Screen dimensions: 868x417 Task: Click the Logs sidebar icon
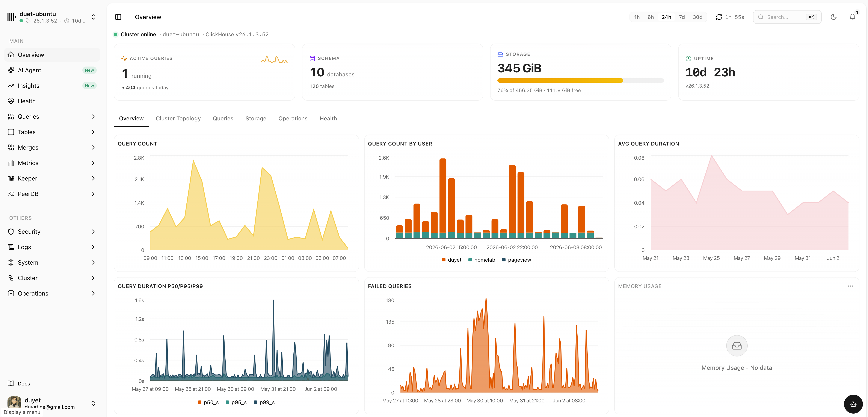(x=11, y=247)
